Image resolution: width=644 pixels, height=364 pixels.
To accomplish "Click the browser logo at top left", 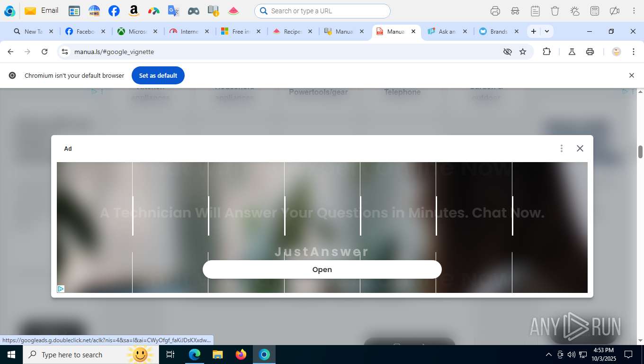I will pyautogui.click(x=9, y=11).
